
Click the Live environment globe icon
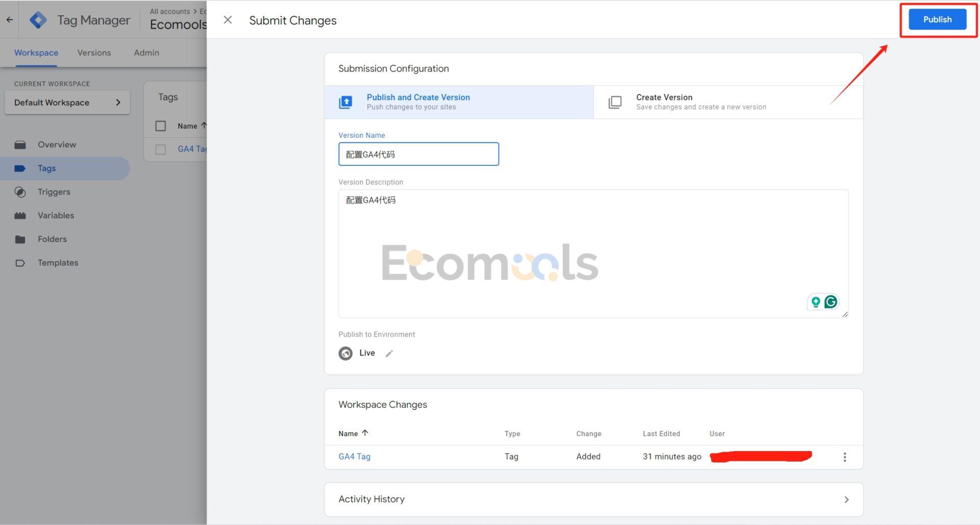pyautogui.click(x=346, y=354)
